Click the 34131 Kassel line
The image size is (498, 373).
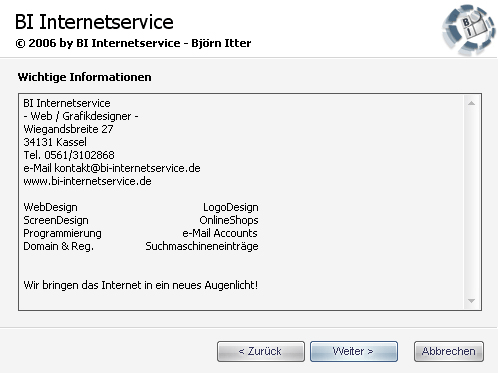(55, 142)
